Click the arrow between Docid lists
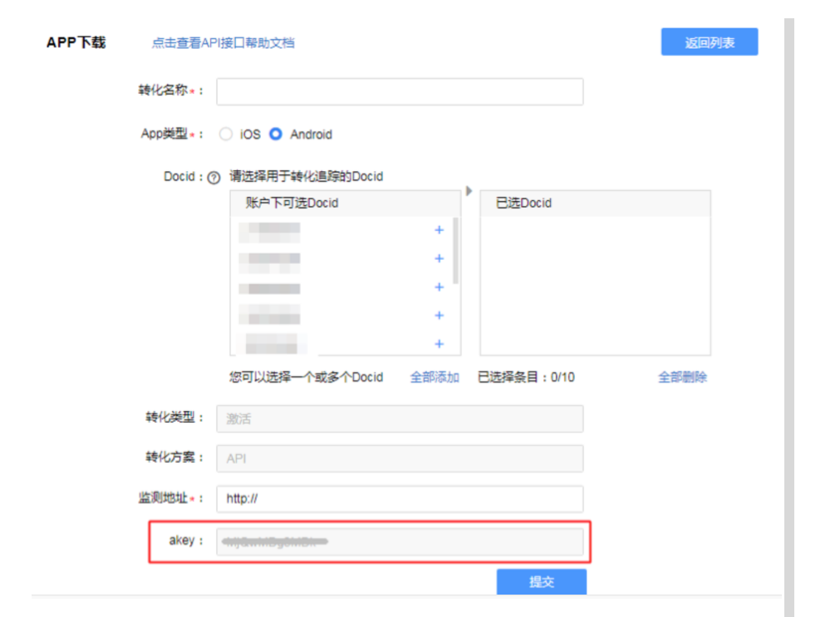Screen dimensions: 840x617 469,191
